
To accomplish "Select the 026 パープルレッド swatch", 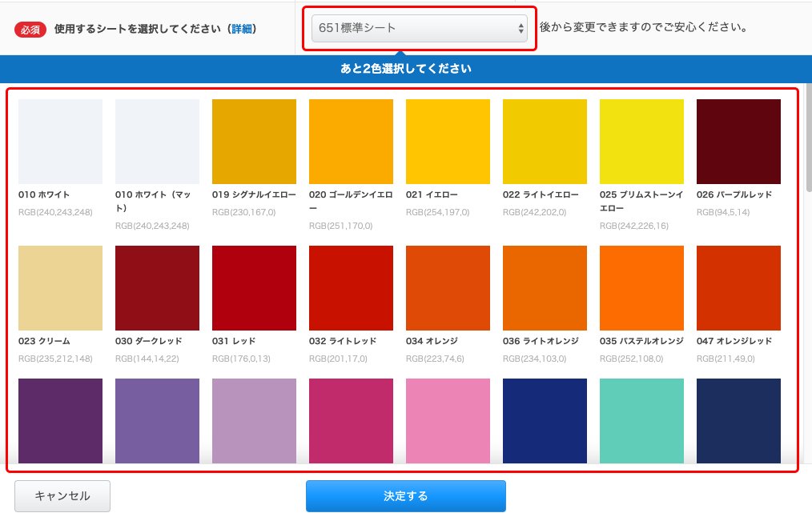I will tap(738, 140).
